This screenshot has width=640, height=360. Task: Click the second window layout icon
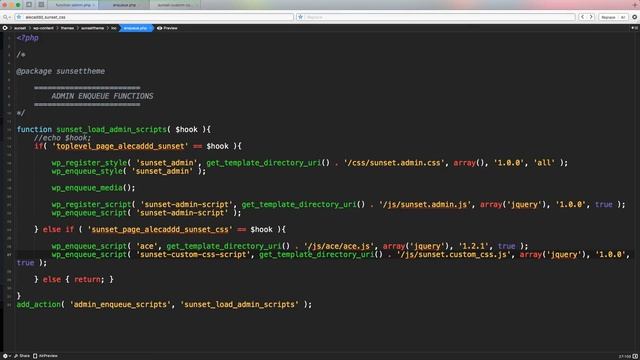point(41,5)
